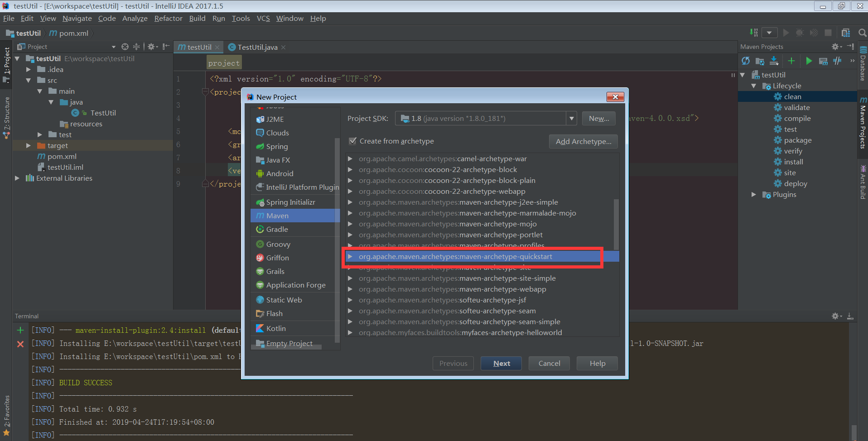Click Cancel in New Project dialog

point(549,363)
